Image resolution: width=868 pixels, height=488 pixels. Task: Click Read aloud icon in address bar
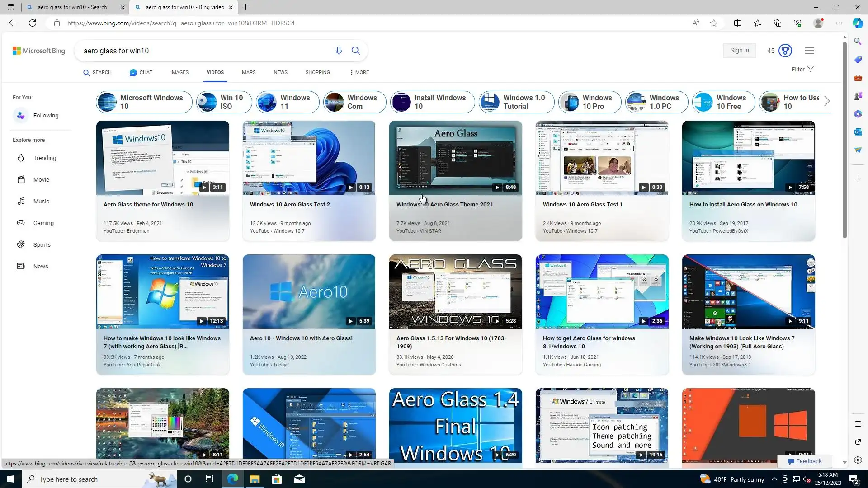[696, 23]
